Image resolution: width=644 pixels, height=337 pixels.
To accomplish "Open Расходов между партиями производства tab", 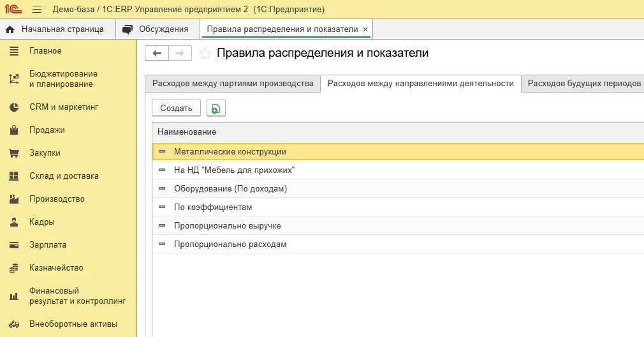I will pyautogui.click(x=233, y=84).
